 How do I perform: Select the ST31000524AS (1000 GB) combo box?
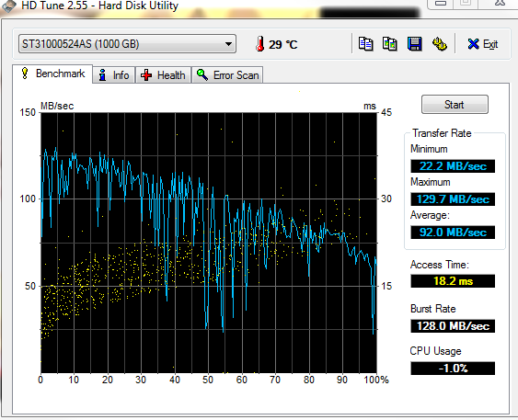point(127,44)
